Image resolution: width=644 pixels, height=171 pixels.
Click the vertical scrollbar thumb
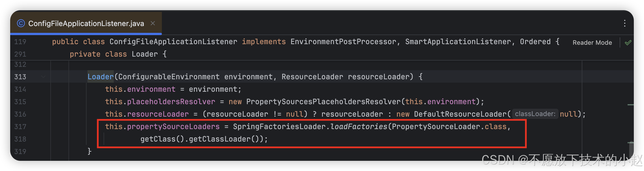pyautogui.click(x=631, y=151)
